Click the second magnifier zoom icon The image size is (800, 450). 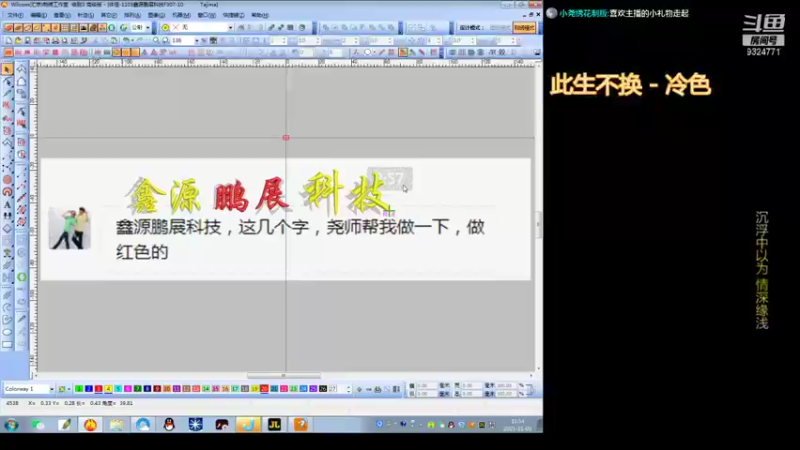tap(165, 40)
